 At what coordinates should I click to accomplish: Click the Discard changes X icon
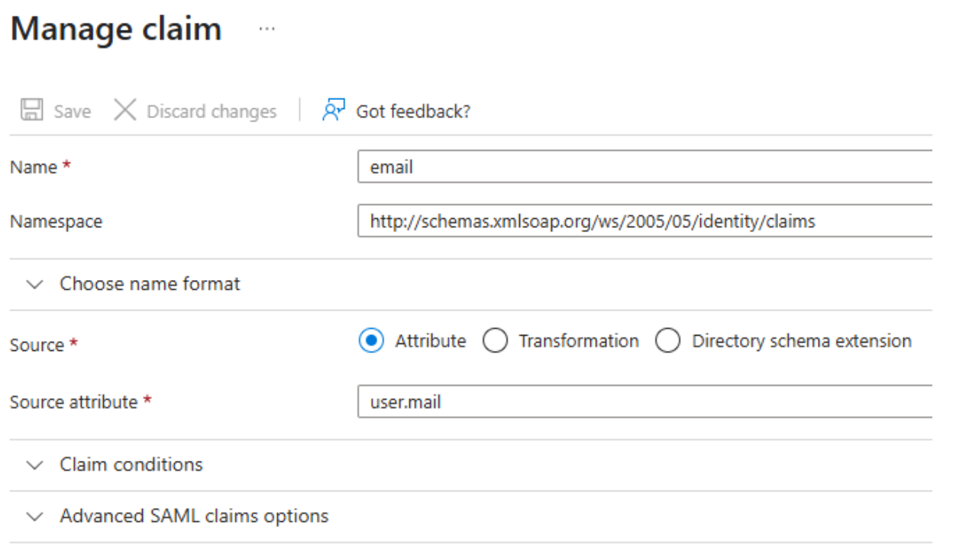pyautogui.click(x=124, y=111)
